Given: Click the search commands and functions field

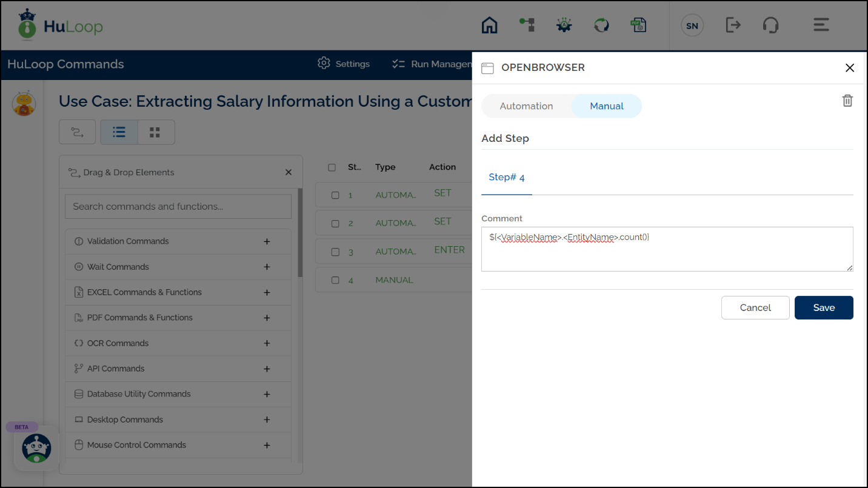Looking at the screenshot, I should [178, 207].
